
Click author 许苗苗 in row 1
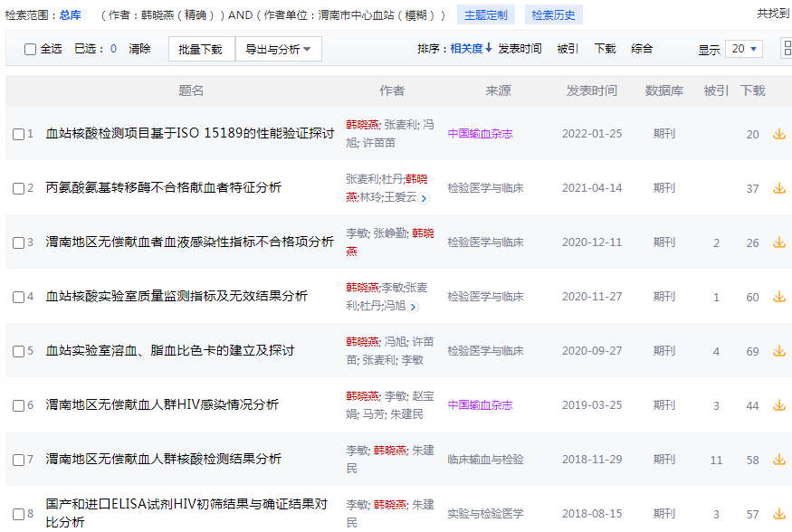pos(379,143)
